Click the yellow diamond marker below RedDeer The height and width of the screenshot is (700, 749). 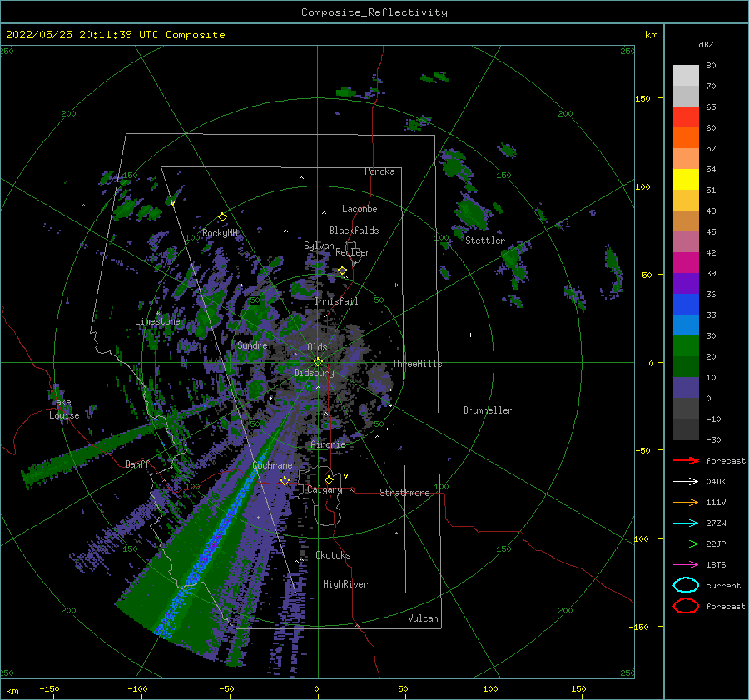click(x=342, y=271)
